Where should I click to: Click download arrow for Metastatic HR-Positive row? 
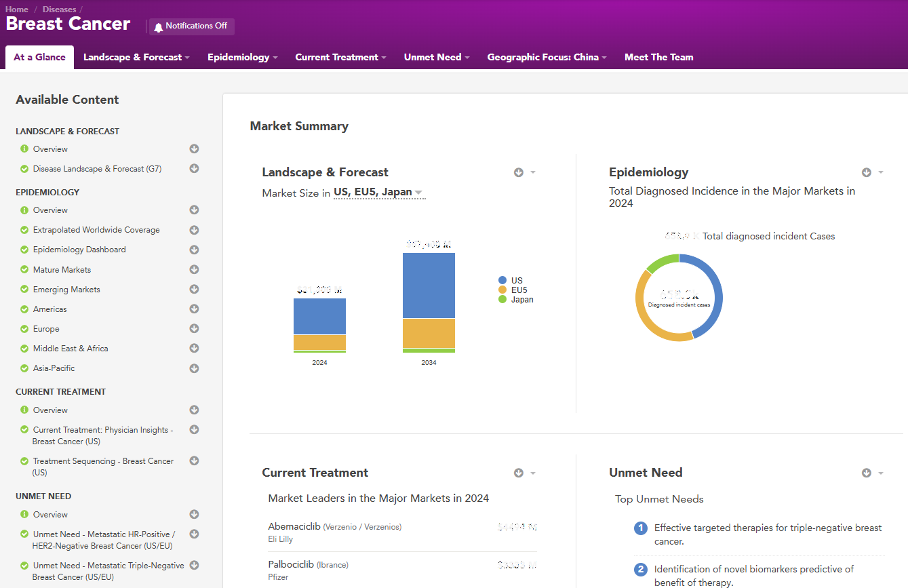[x=194, y=534]
